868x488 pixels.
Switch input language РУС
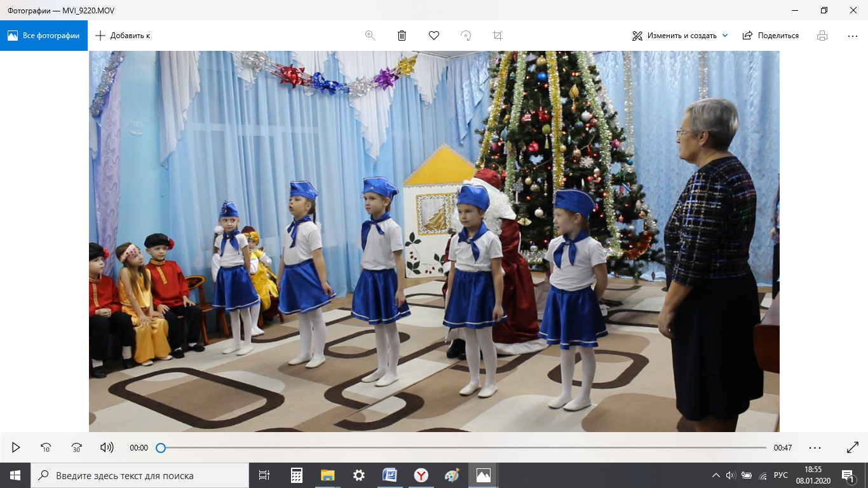pyautogui.click(x=781, y=475)
